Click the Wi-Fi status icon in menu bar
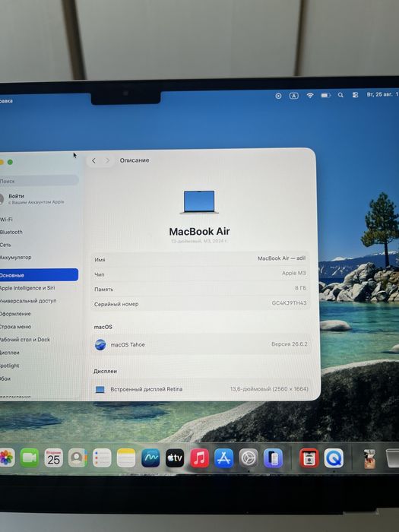This screenshot has width=399, height=532. point(310,95)
